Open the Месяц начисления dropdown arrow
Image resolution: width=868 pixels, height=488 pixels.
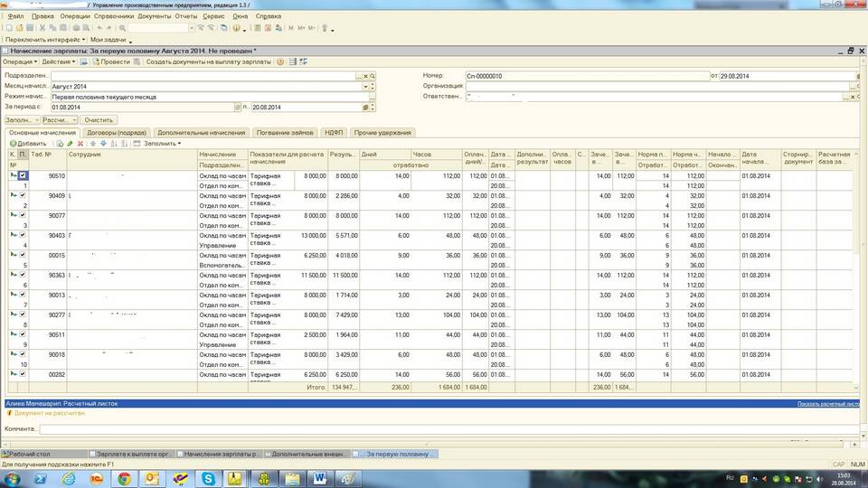point(367,87)
